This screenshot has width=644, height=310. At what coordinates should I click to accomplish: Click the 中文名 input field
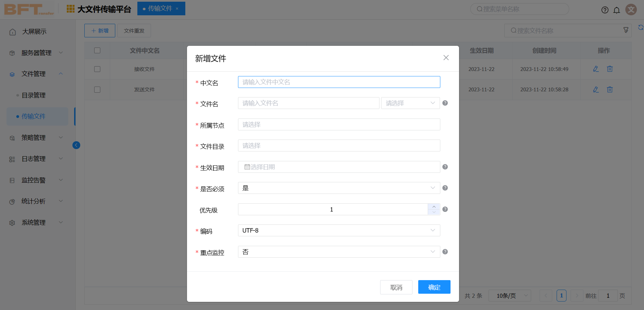point(339,82)
